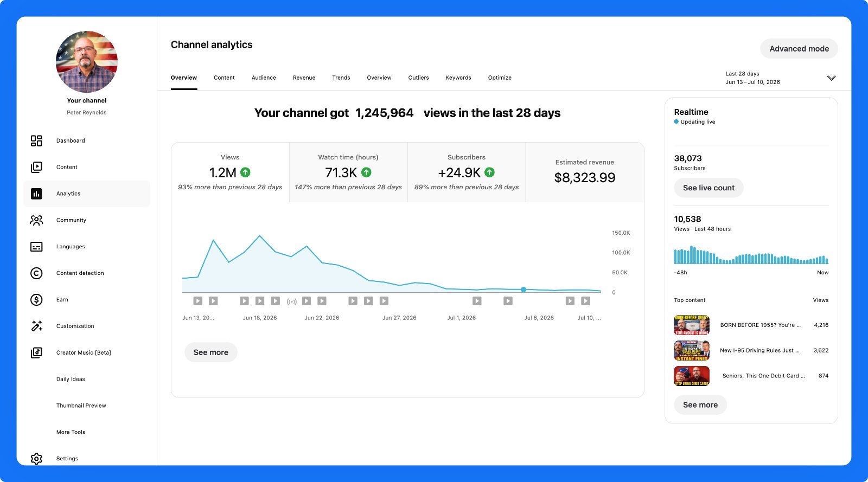Click the Content library icon in sidebar
Screen dimensions: 868x482
(x=36, y=167)
